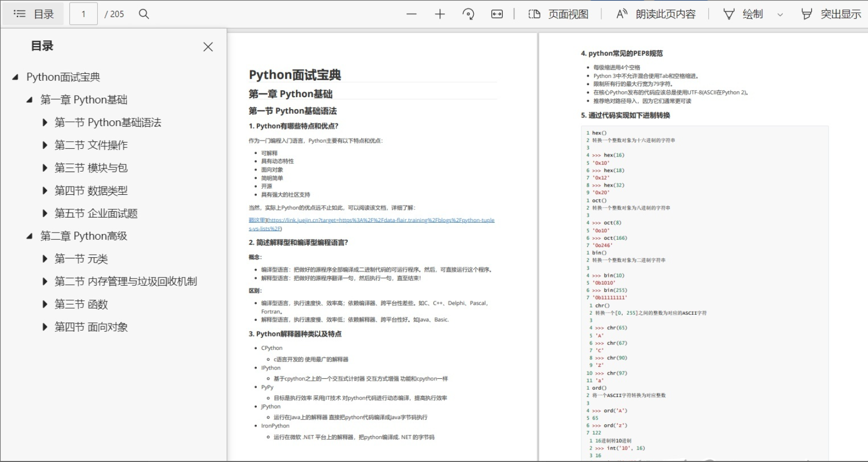Click the Python面试宝典 document title
Viewport: 868px width, 462px height.
click(x=295, y=75)
